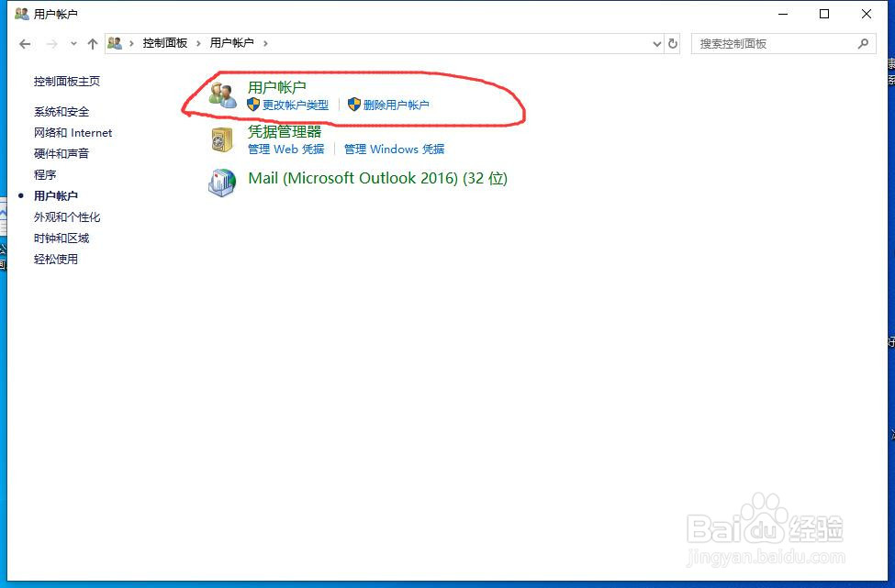The height and width of the screenshot is (588, 895).
Task: Click the UAC shield beside 更改帐户类型
Action: pos(253,104)
